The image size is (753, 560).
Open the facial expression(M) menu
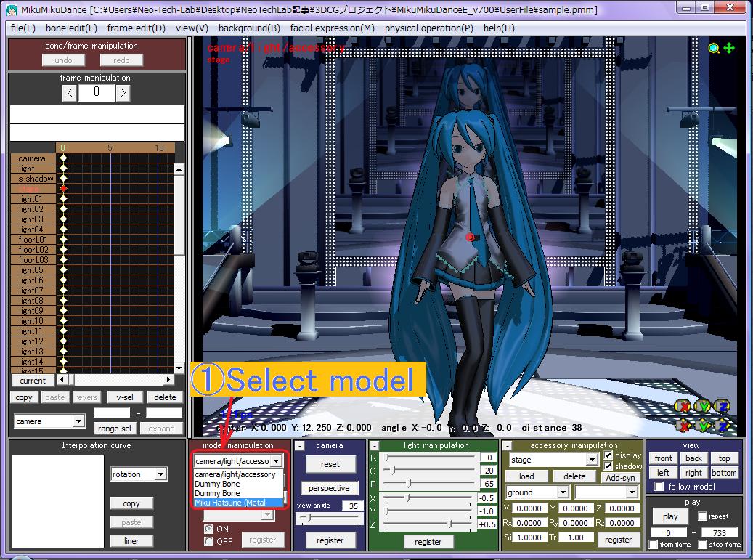(x=333, y=28)
